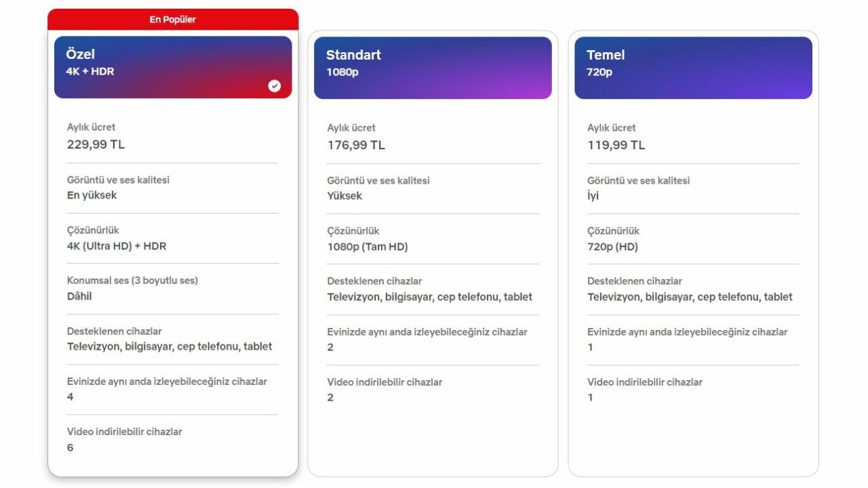Click the En Popüler banner
Viewport: 868px width, 488px height.
[172, 20]
